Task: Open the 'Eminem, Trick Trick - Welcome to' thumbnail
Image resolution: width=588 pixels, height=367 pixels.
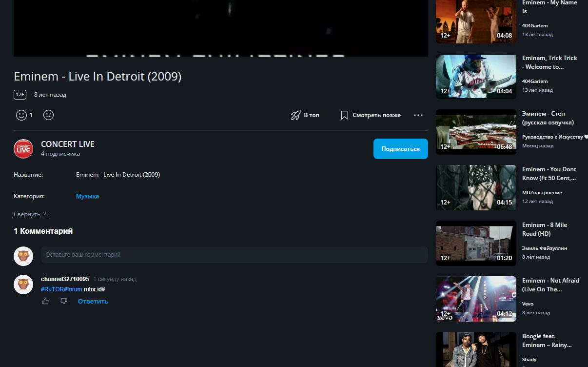Action: [x=476, y=76]
